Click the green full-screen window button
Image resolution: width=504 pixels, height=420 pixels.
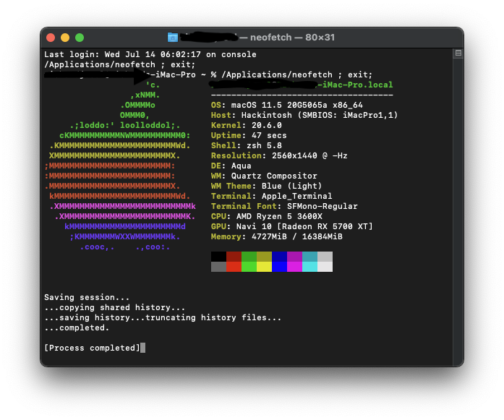click(x=80, y=38)
